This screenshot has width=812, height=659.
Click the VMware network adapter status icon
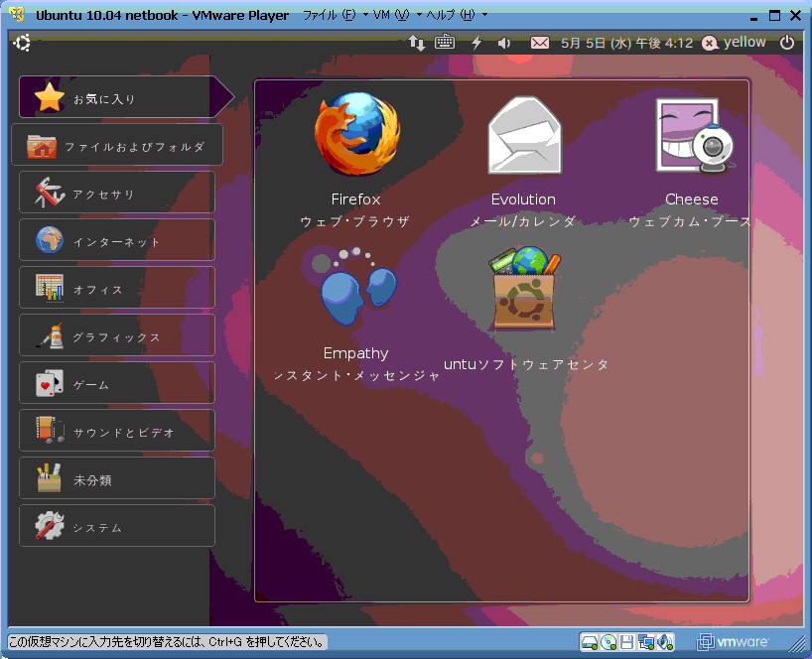(x=646, y=642)
